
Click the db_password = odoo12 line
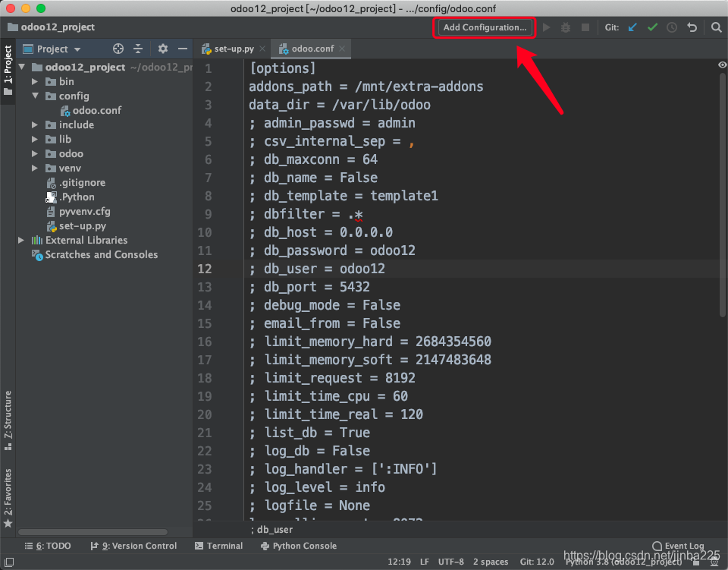click(332, 250)
